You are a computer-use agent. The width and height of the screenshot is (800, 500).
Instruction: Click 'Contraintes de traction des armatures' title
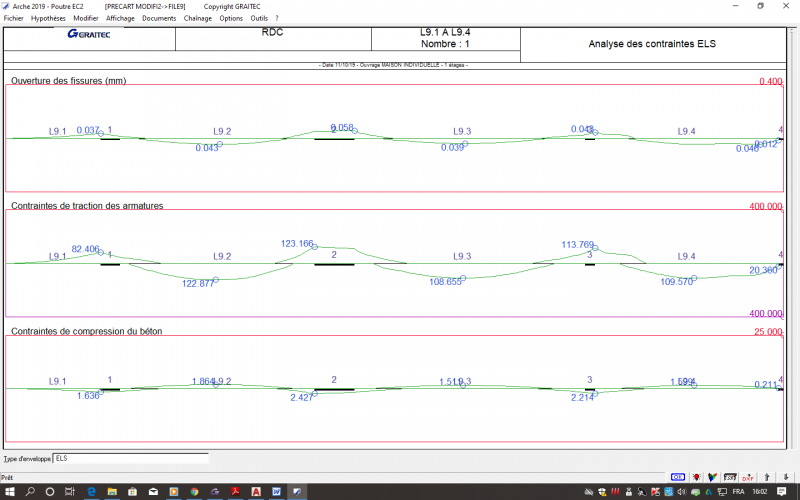pyautogui.click(x=87, y=206)
